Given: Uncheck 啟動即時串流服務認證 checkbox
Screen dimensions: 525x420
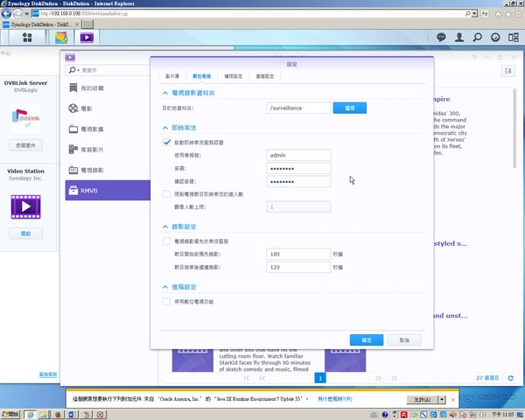Looking at the screenshot, I should pos(167,142).
